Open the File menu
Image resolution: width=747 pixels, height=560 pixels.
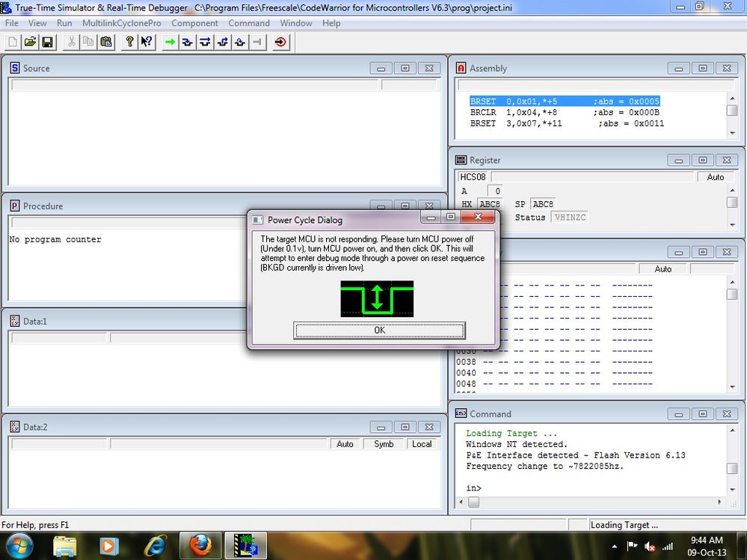(11, 23)
